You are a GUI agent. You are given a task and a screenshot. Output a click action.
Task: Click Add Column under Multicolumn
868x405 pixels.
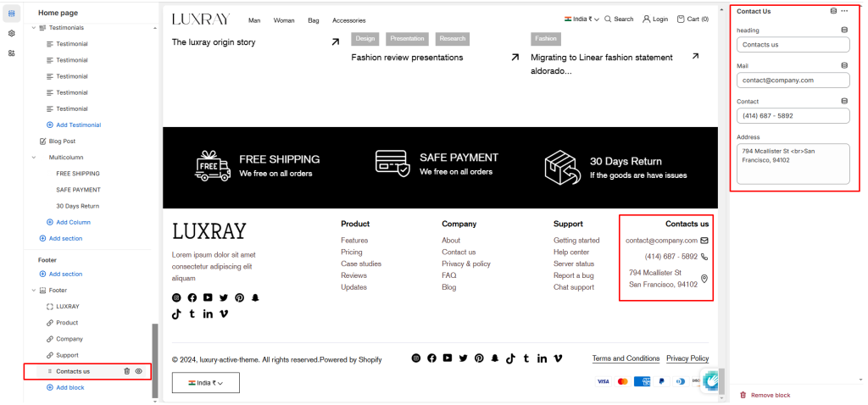click(x=69, y=223)
